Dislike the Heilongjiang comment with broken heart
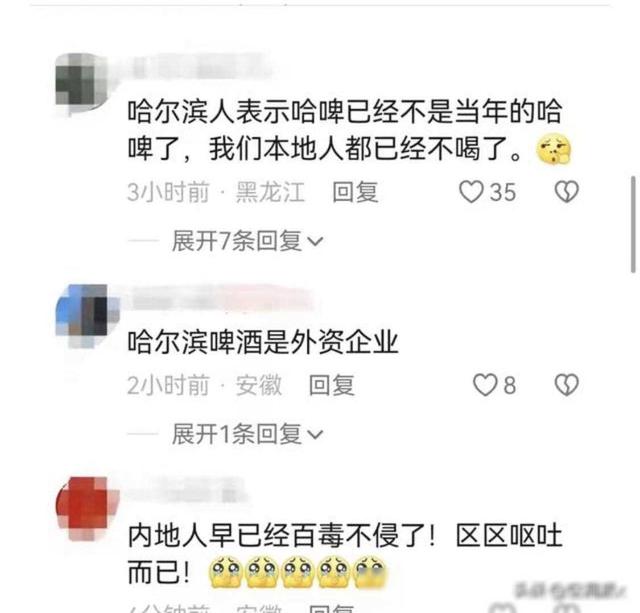640x613 pixels. click(x=567, y=192)
